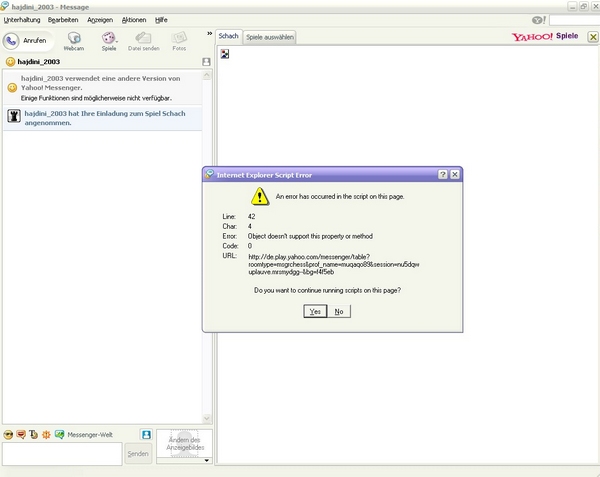This screenshot has height=477, width=600.
Task: Click the Fotos share icon
Action: click(x=179, y=41)
